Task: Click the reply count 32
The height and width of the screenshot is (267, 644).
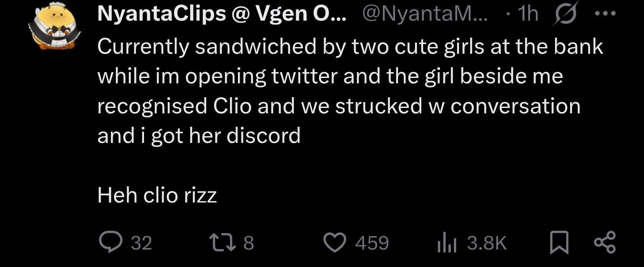Action: pyautogui.click(x=141, y=243)
